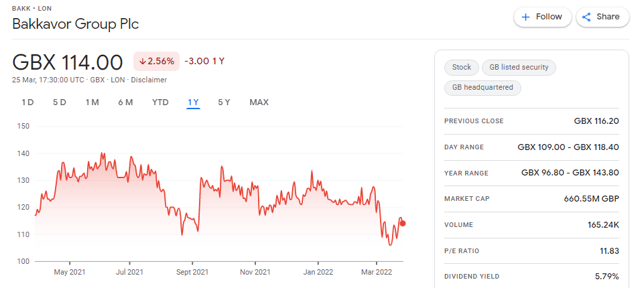Viewport: 644px width, 288px height.
Task: Click the Stock tag chip
Action: [461, 67]
